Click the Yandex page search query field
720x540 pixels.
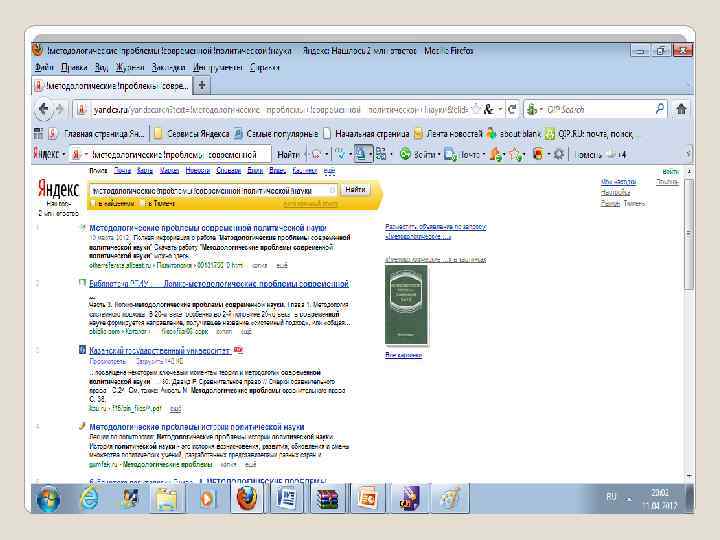pyautogui.click(x=213, y=190)
